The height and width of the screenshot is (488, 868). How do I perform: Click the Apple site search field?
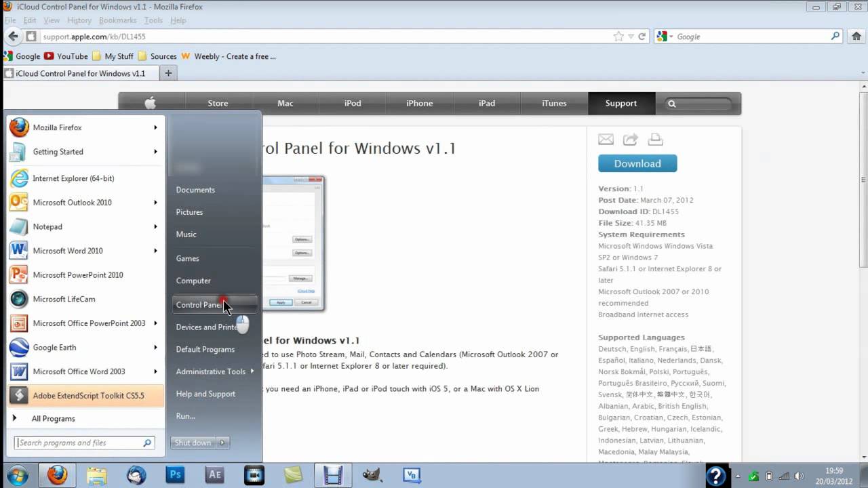[x=699, y=104]
